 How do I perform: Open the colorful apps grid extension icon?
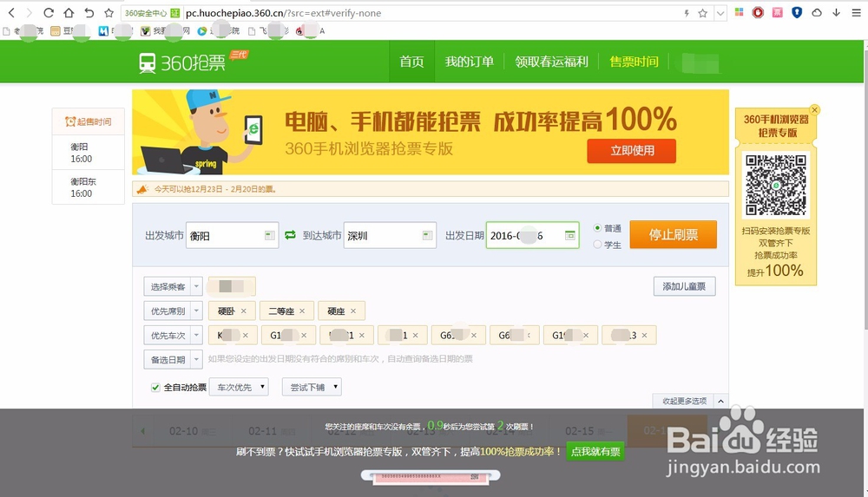[739, 12]
